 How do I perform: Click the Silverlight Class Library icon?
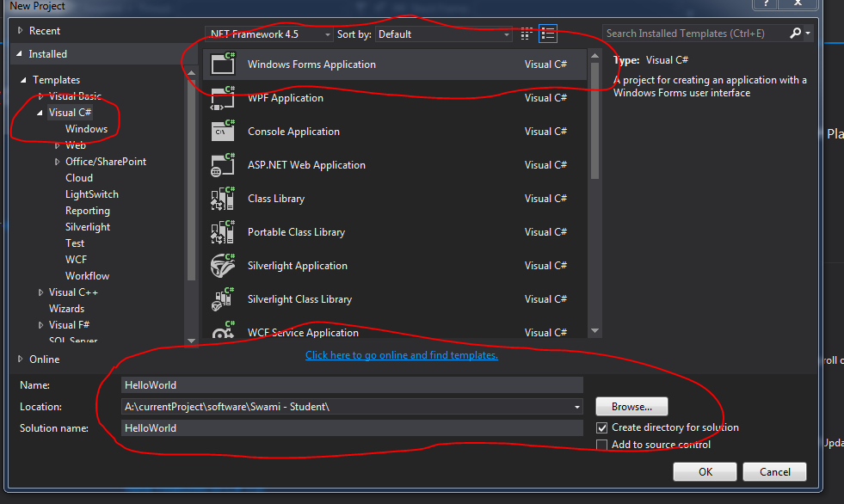pyautogui.click(x=223, y=299)
